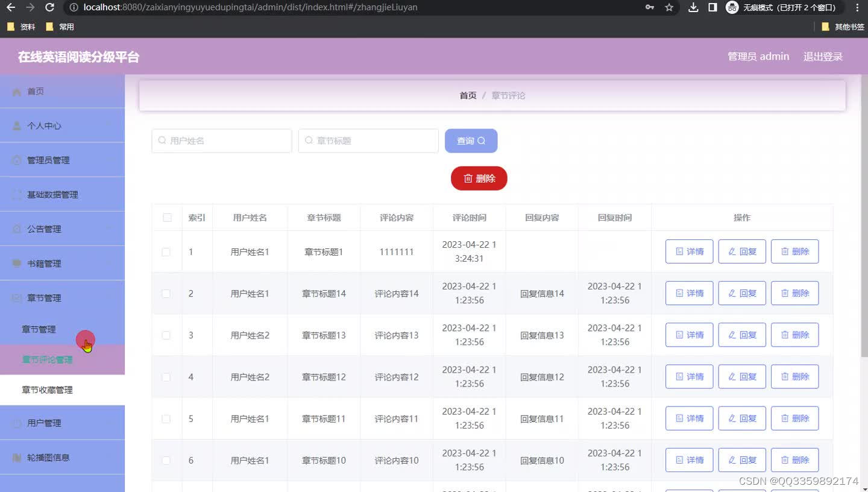Image resolution: width=868 pixels, height=492 pixels.
Task: Open the browser three-dot menu
Action: (858, 7)
